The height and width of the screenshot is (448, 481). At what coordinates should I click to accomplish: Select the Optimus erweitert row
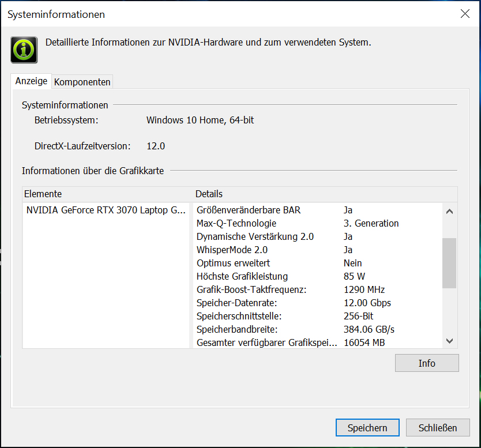tap(233, 263)
